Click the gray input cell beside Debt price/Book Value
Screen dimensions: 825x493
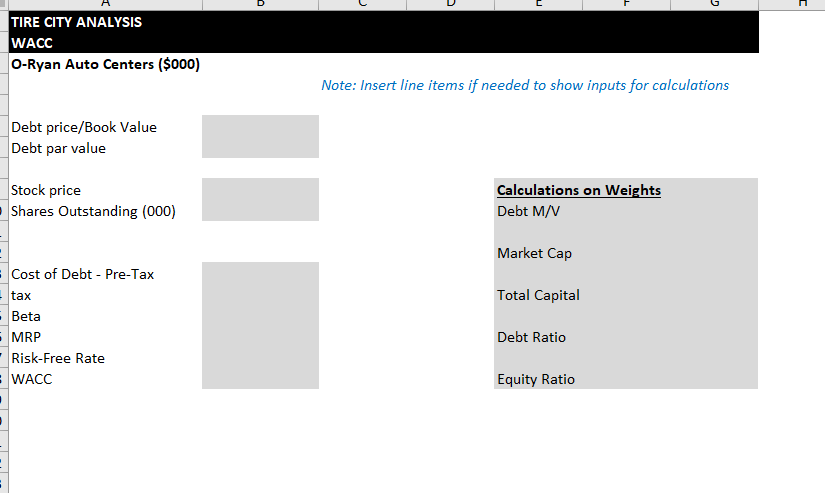click(x=260, y=126)
